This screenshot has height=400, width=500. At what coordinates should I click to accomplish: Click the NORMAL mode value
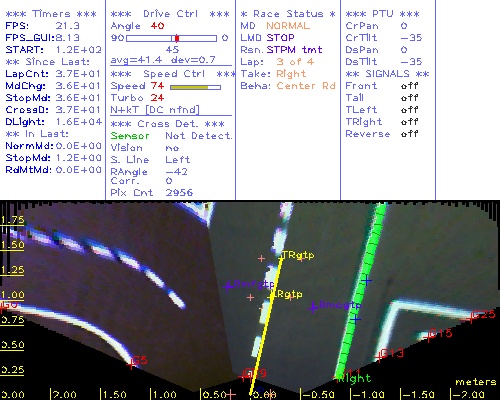pyautogui.click(x=288, y=26)
